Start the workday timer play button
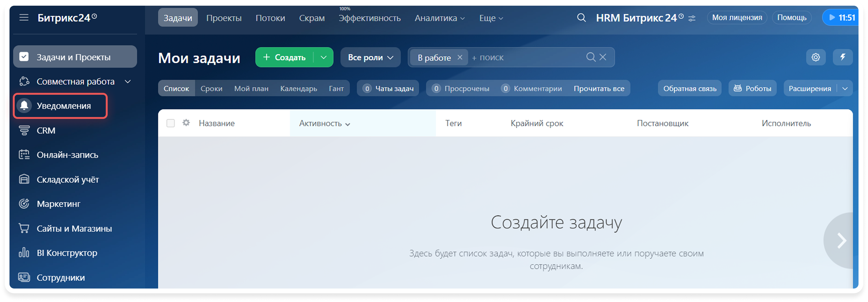This screenshot has height=302, width=868. [832, 18]
